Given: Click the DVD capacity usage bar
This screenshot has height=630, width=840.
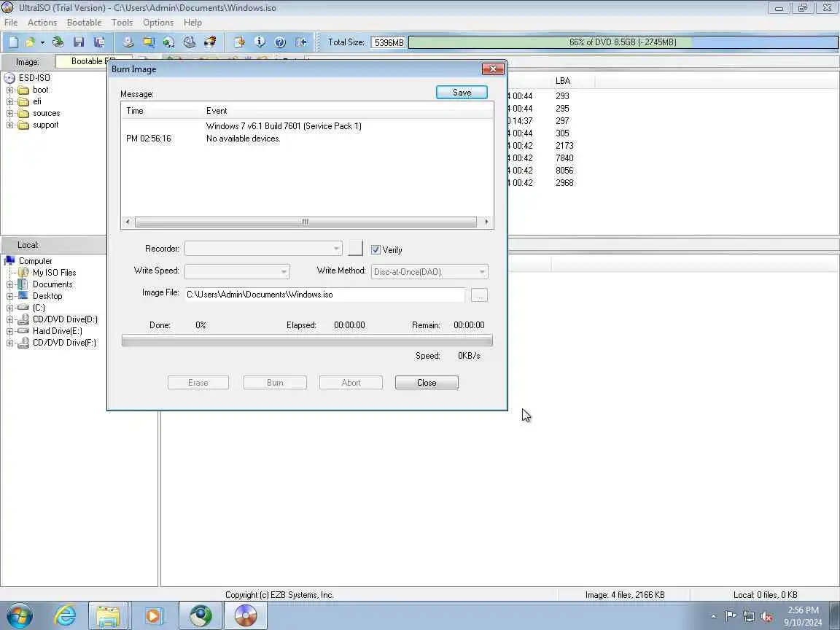Looking at the screenshot, I should click(x=623, y=42).
